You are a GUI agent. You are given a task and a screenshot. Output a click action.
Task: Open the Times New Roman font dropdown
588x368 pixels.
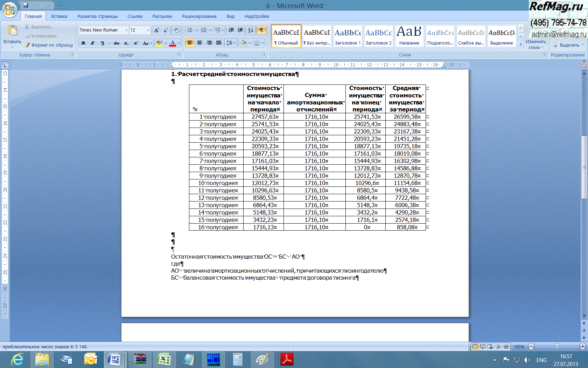tap(126, 30)
